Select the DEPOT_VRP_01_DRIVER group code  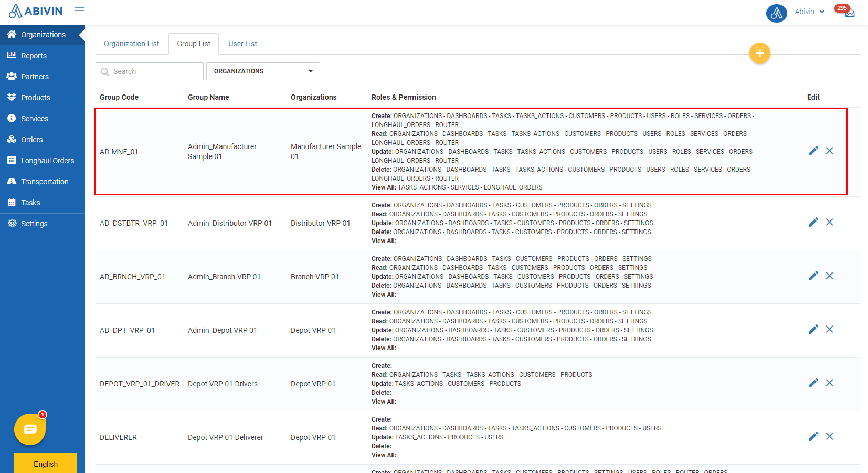click(x=140, y=384)
